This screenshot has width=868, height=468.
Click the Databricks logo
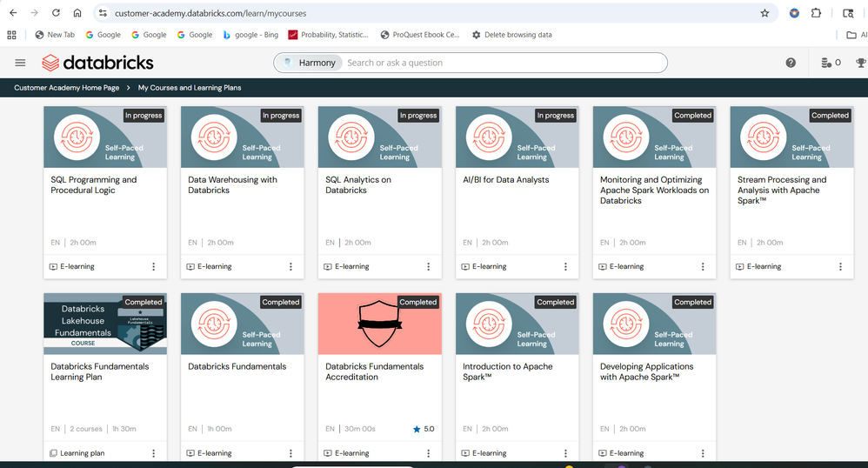click(97, 63)
